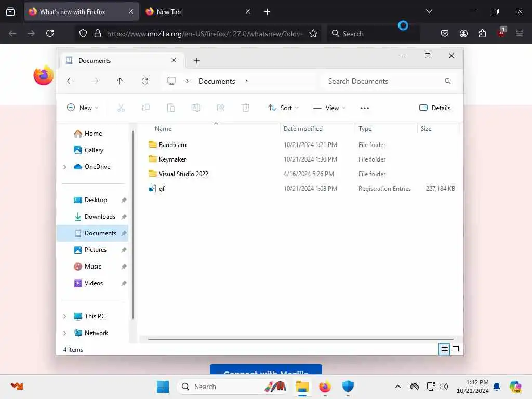Open a new Firefox tab with plus button

(267, 12)
